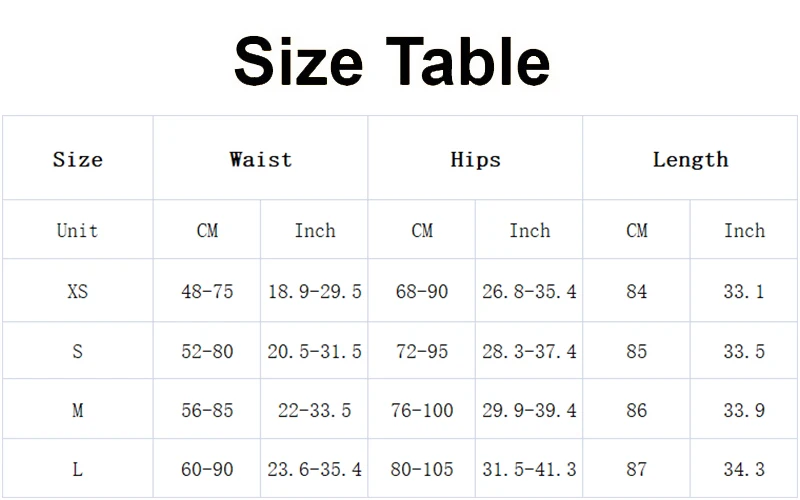The width and height of the screenshot is (800, 500).
Task: Select the 18.9-29.5 waist inch cell
Action: click(315, 291)
